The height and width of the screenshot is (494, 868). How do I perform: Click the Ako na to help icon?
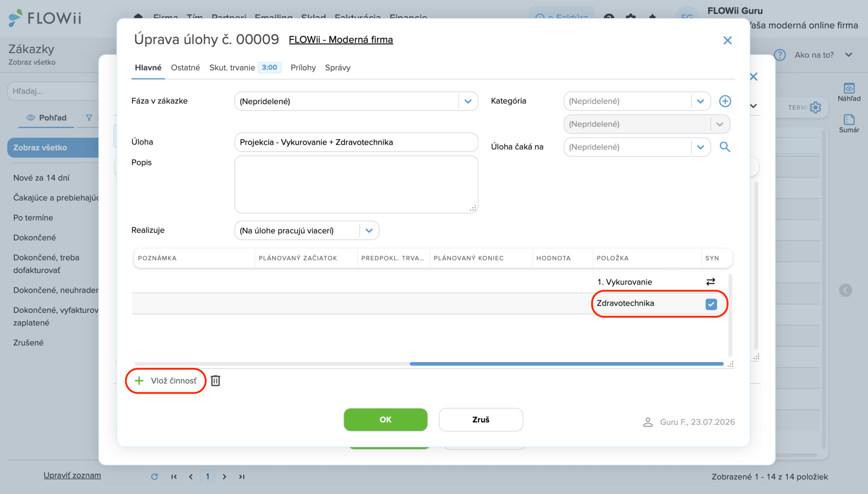(x=780, y=55)
